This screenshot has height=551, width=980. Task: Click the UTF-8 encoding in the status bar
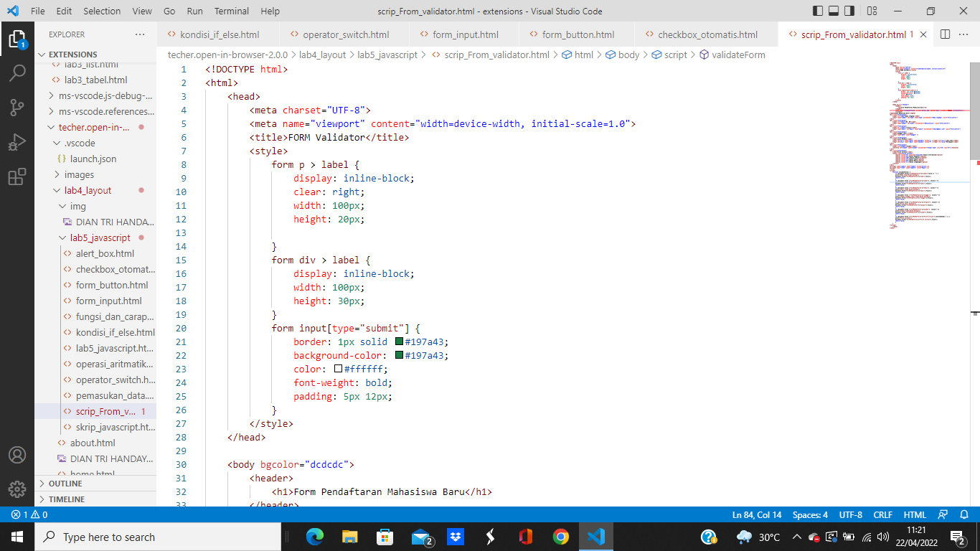pyautogui.click(x=850, y=514)
